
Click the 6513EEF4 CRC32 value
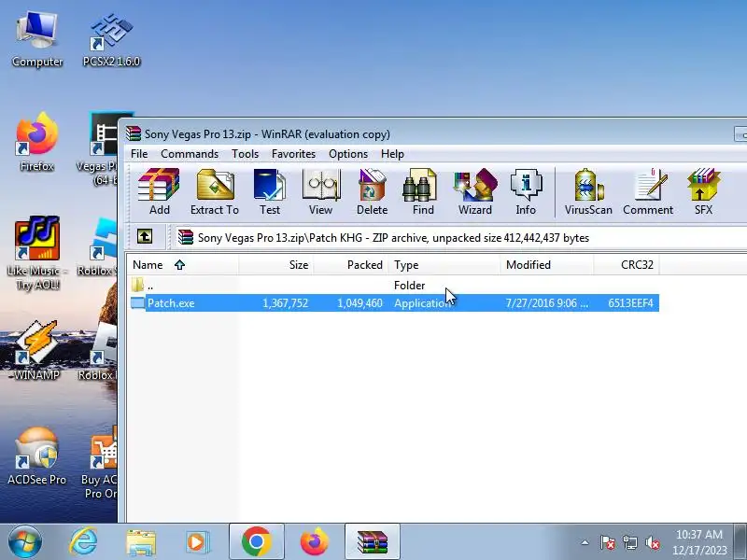coord(630,303)
